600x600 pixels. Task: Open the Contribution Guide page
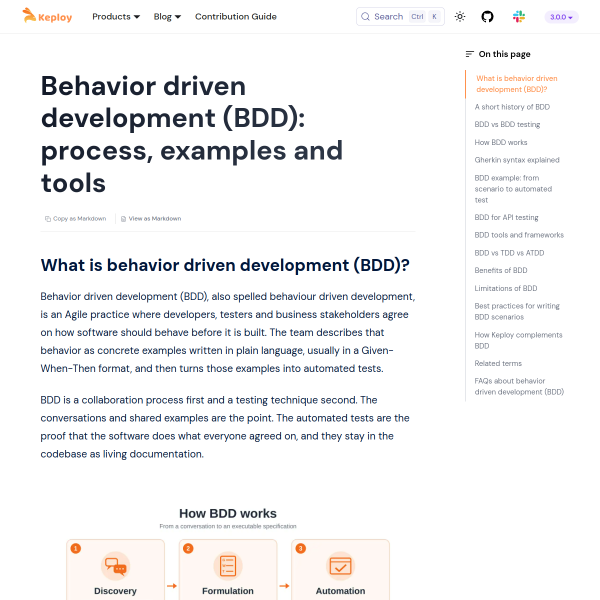236,16
